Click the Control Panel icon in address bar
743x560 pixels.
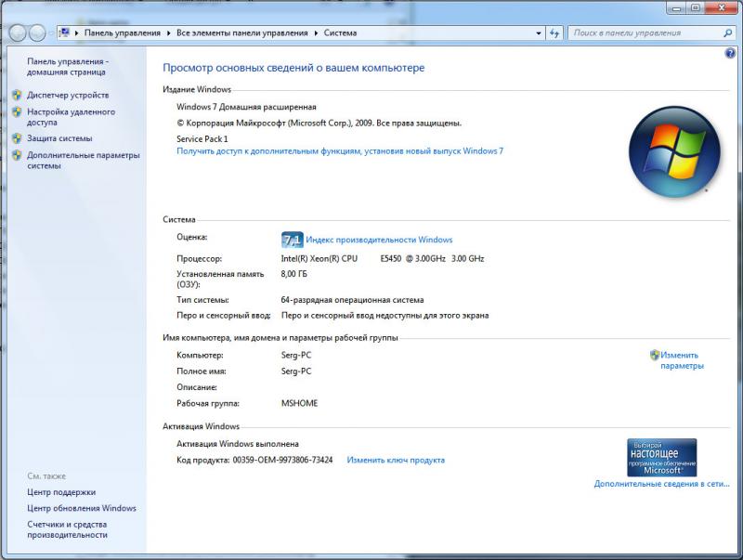64,33
